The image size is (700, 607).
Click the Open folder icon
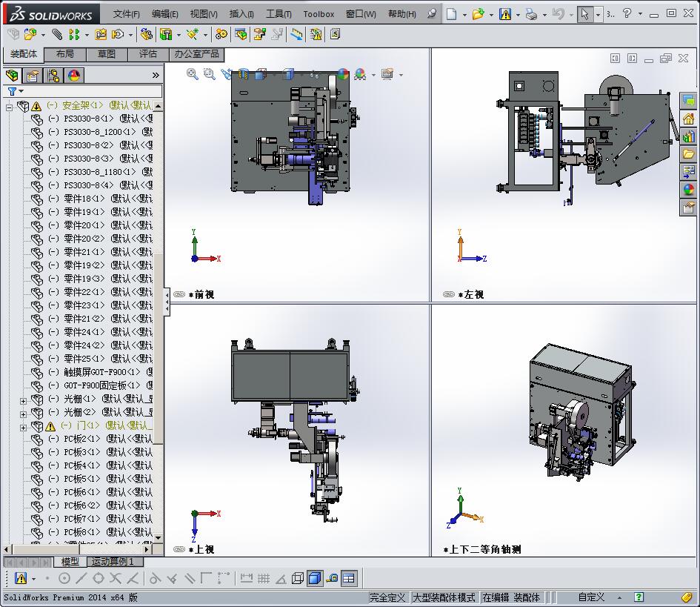(x=478, y=14)
